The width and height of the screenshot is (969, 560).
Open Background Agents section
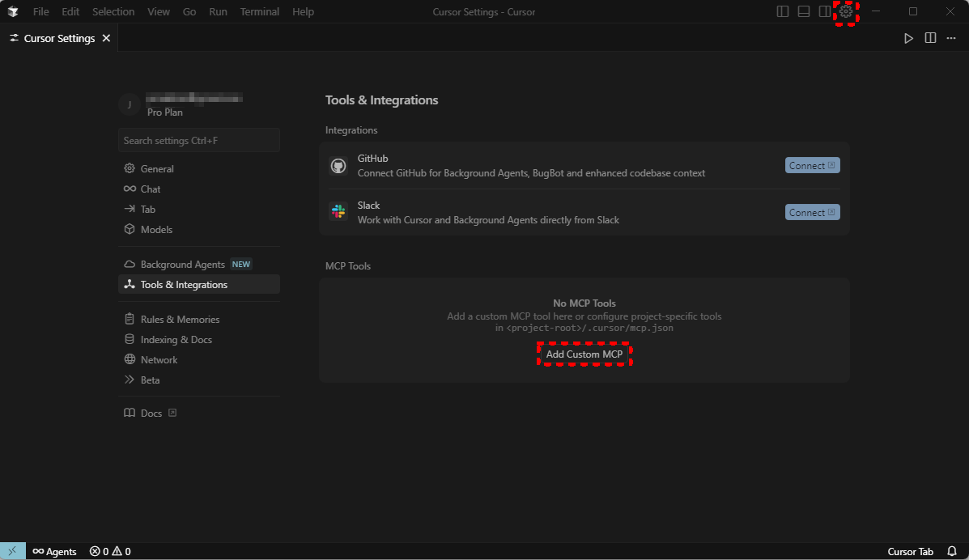point(199,264)
